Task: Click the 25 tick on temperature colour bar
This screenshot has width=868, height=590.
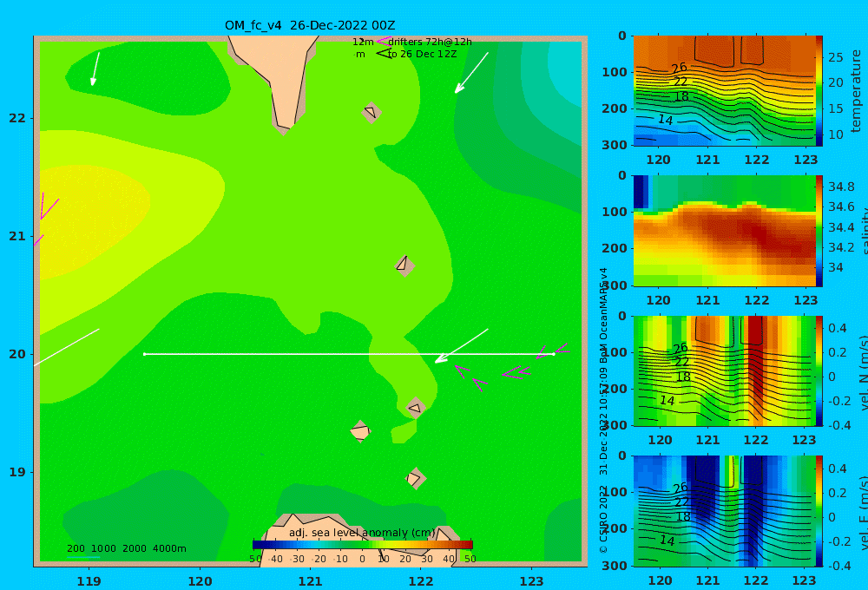Action: tap(836, 57)
